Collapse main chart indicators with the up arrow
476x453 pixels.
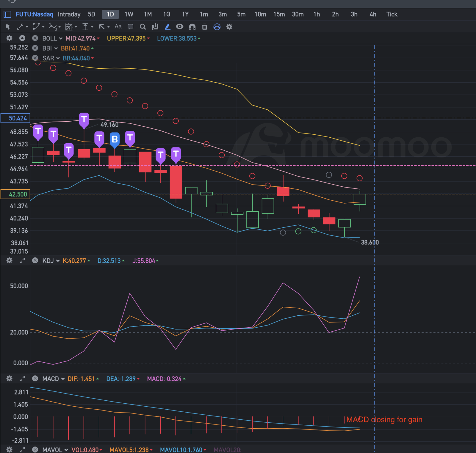pos(22,38)
